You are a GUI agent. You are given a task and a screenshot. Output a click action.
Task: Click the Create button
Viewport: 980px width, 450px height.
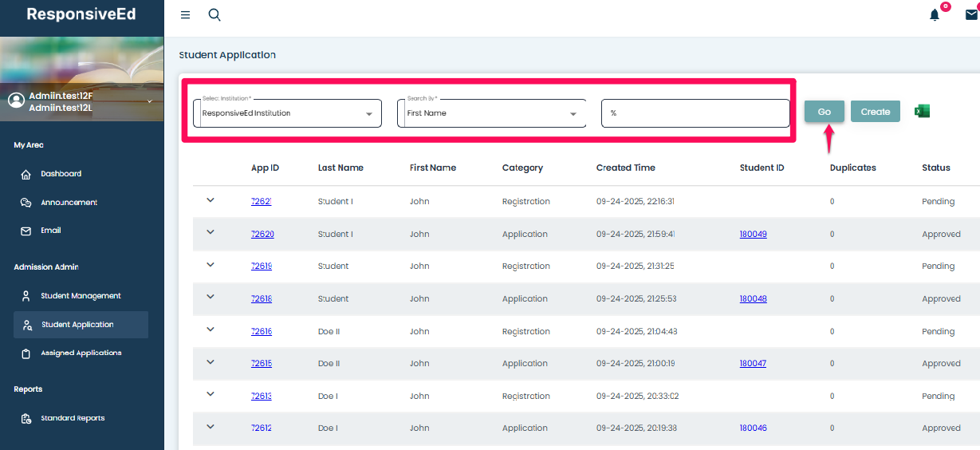(x=875, y=112)
